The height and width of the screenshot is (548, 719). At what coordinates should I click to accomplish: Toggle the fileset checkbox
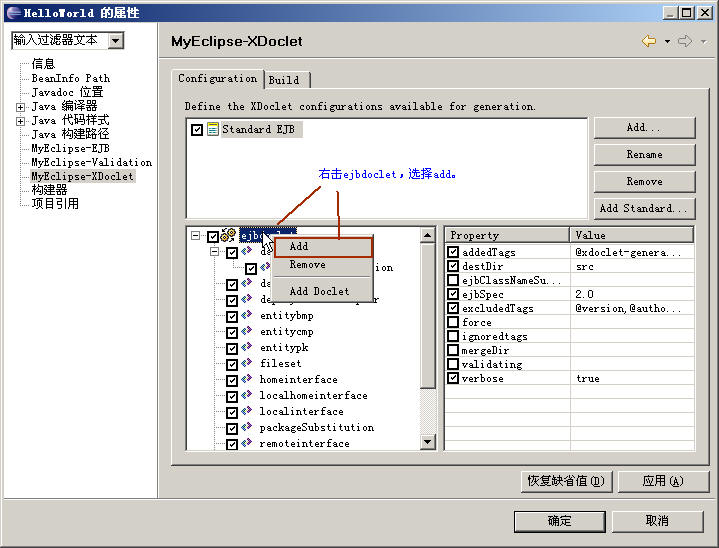coord(232,365)
